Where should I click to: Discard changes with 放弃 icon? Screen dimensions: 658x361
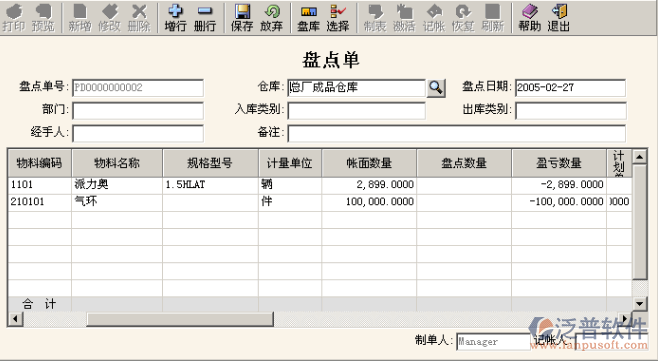(x=272, y=18)
